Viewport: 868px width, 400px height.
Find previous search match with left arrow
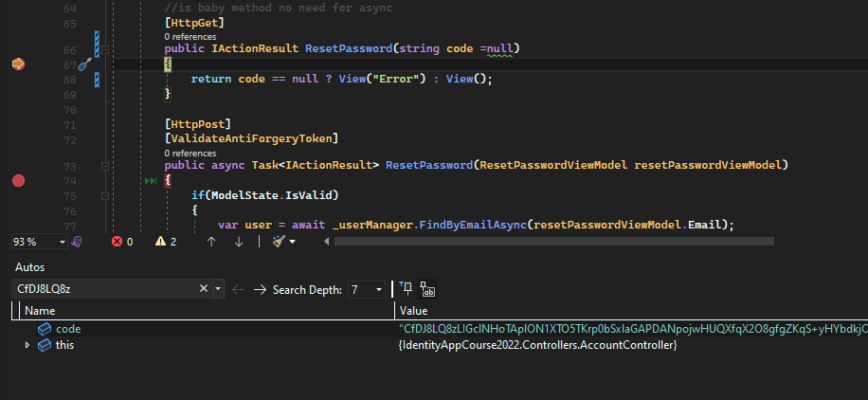click(239, 290)
